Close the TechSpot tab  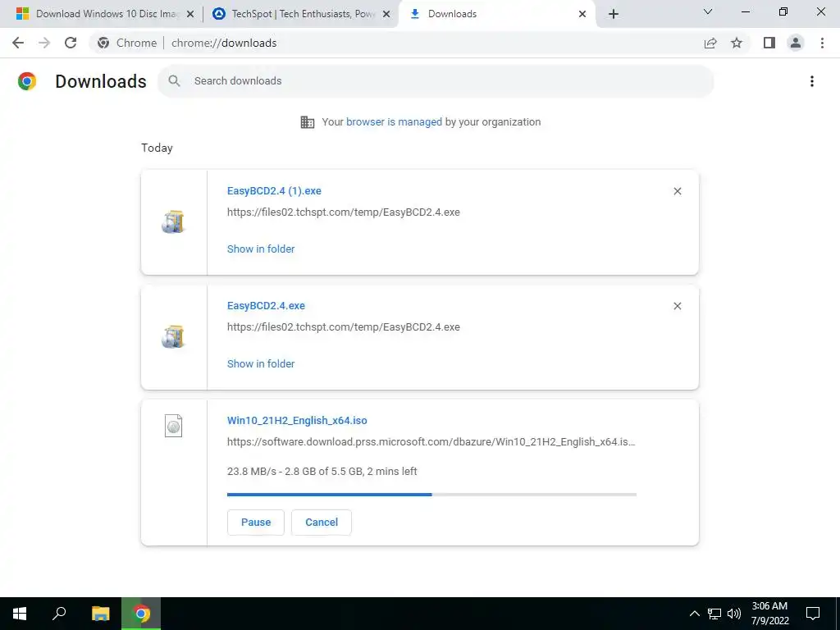tap(386, 14)
